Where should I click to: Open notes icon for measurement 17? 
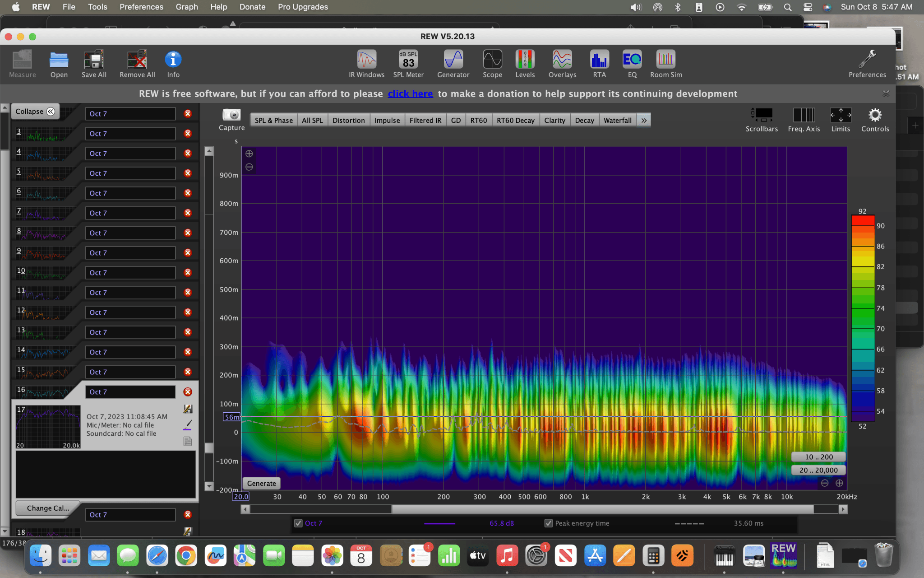188,441
